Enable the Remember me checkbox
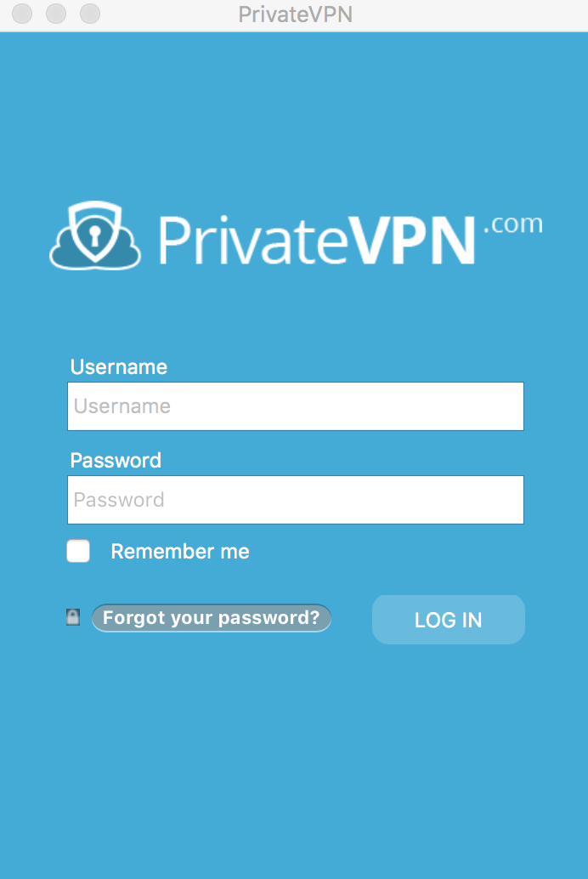Screen dimensions: 588x879 (78, 551)
